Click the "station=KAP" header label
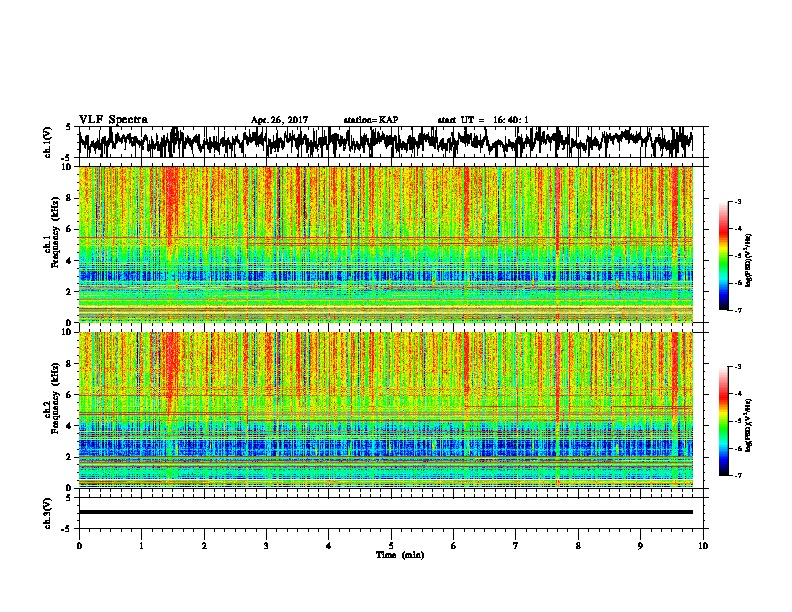792x612 pixels. pos(371,120)
